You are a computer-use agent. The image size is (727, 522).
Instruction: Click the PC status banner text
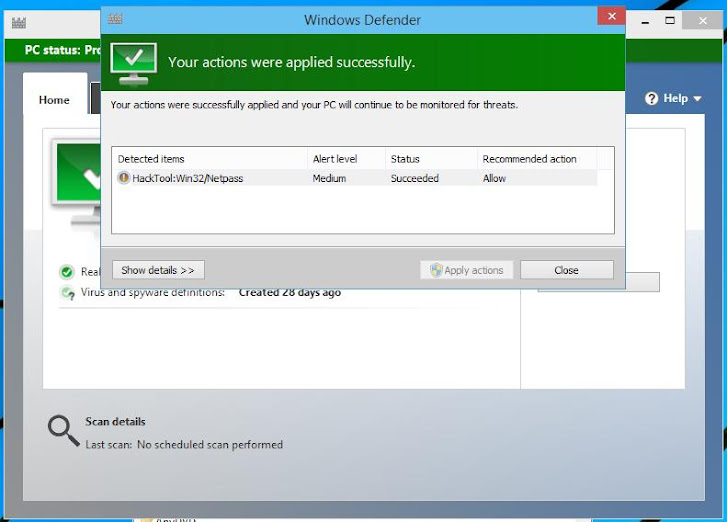[x=62, y=50]
